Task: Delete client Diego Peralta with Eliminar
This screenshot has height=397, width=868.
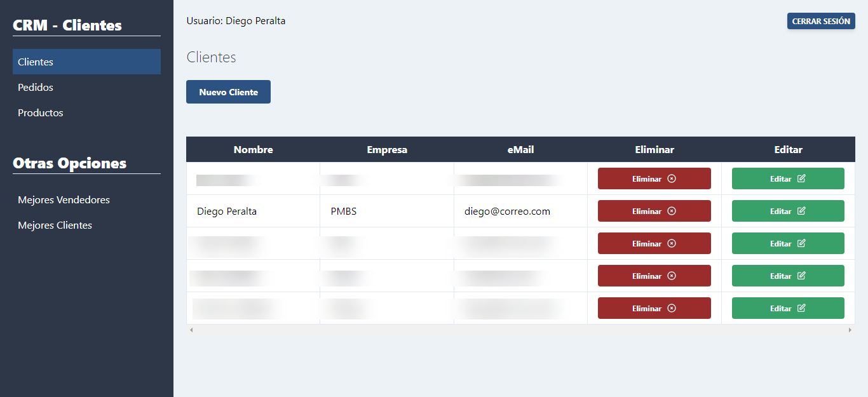Action: (654, 211)
